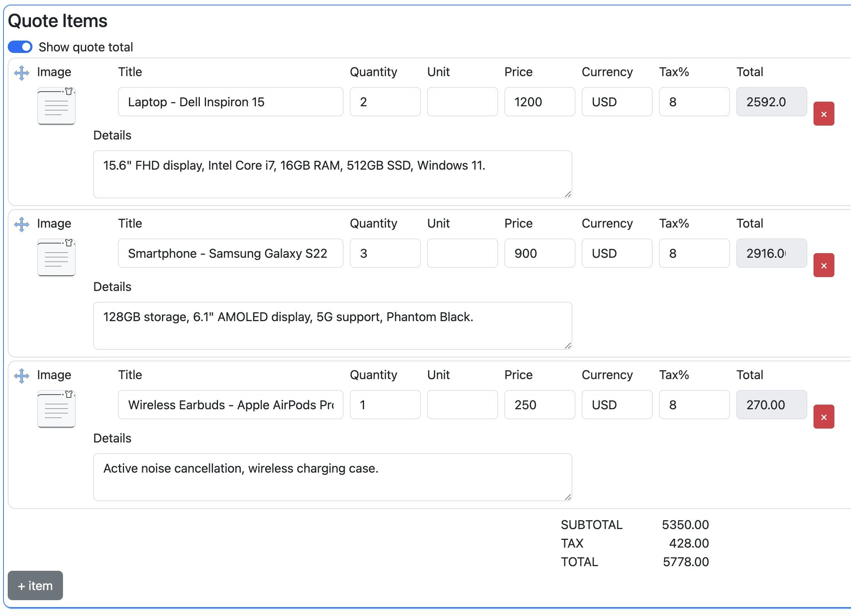Screen dimensions: 851x616
Task: Remove the Smartphone item using the red X
Action: (x=823, y=265)
